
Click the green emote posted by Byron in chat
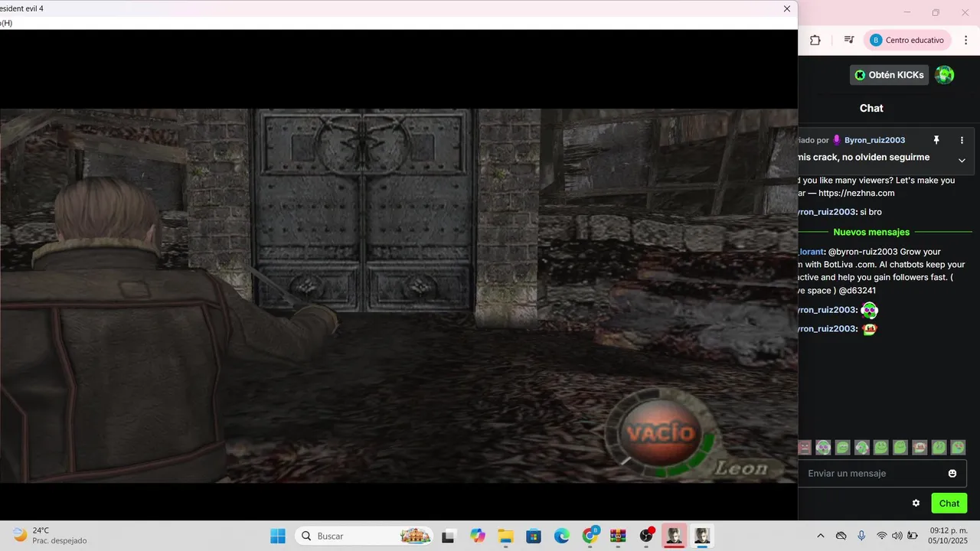click(869, 310)
